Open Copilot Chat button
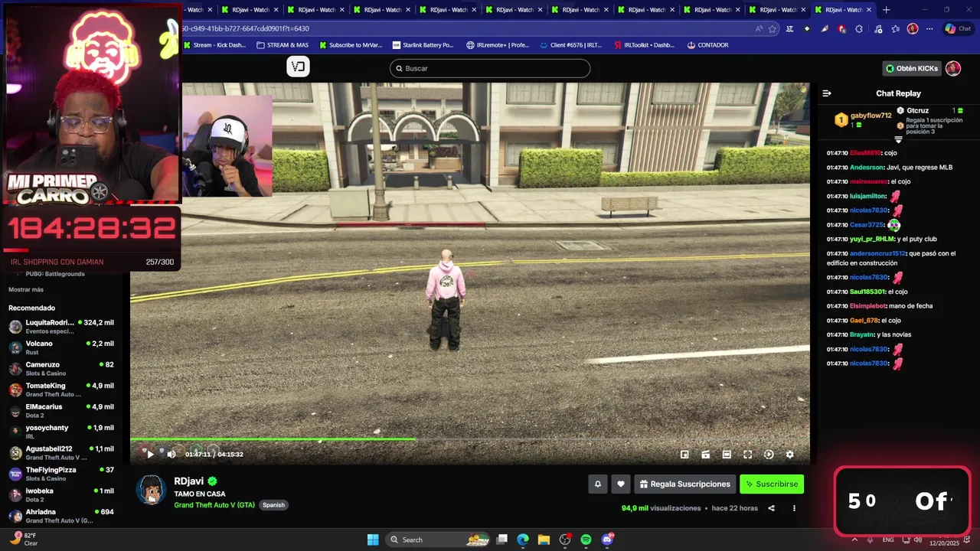This screenshot has height=551, width=980. coord(957,28)
